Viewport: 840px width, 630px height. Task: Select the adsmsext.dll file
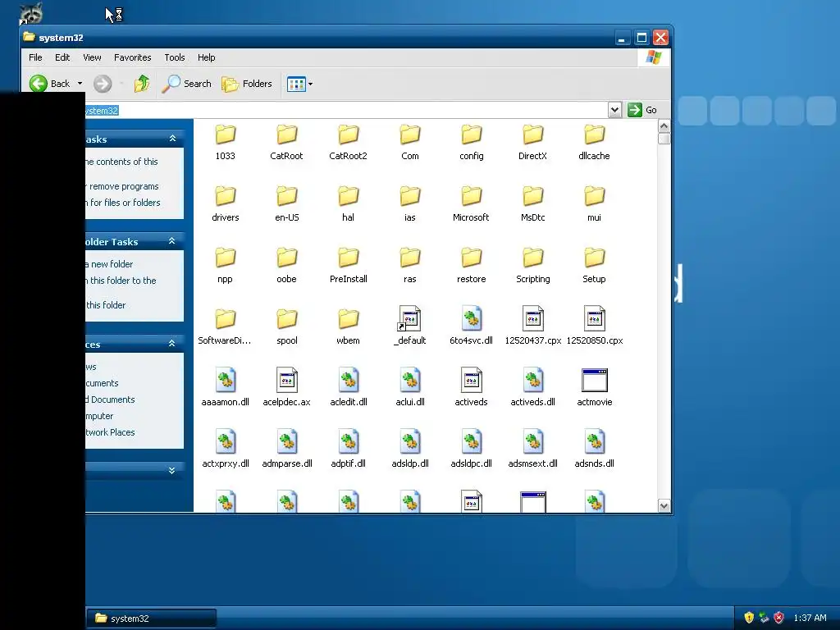(x=533, y=450)
